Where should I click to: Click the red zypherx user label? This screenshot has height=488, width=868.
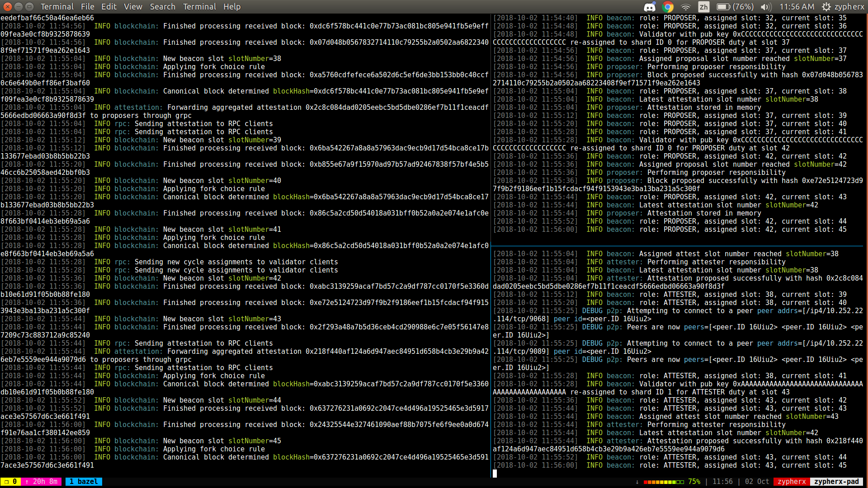click(792, 482)
